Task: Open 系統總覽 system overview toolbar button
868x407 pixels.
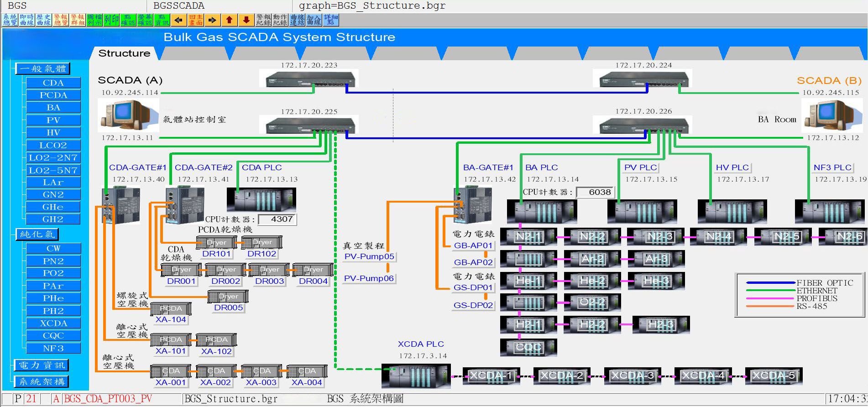Action: (10, 20)
